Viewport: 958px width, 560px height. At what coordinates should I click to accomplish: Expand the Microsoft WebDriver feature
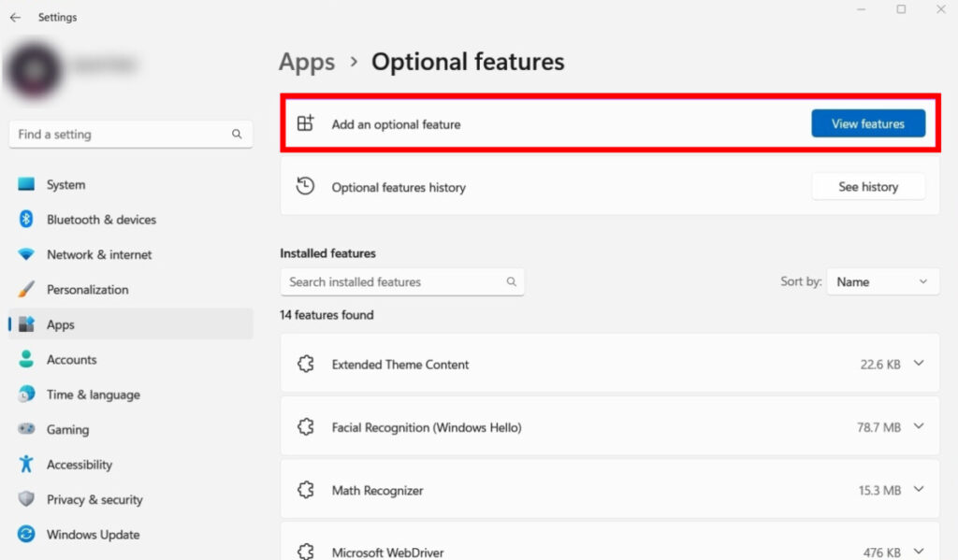[x=918, y=551]
